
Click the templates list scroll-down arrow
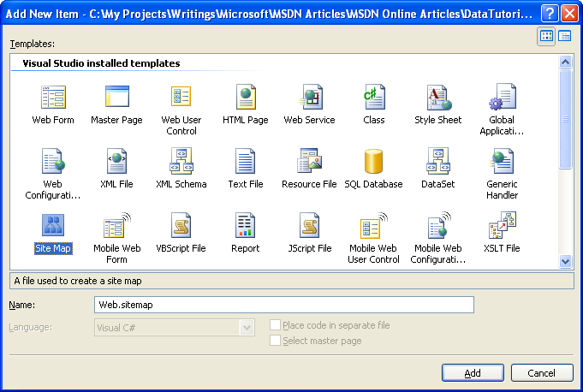click(565, 261)
